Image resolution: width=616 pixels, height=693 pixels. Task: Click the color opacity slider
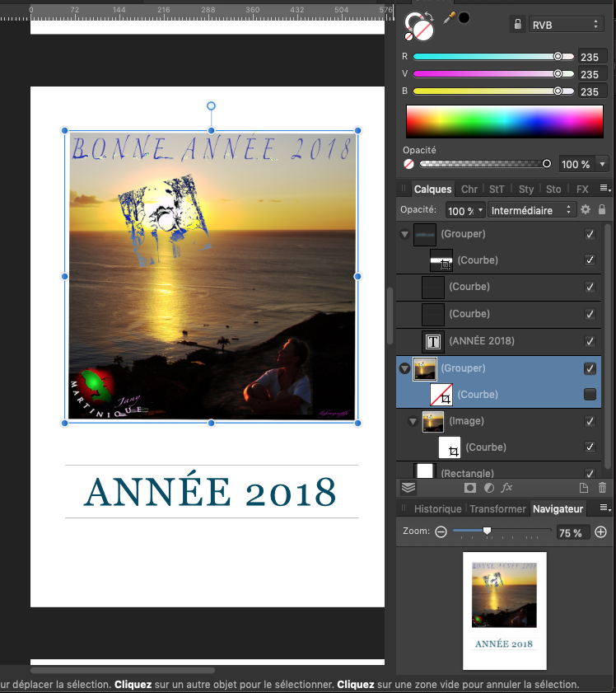pos(485,164)
